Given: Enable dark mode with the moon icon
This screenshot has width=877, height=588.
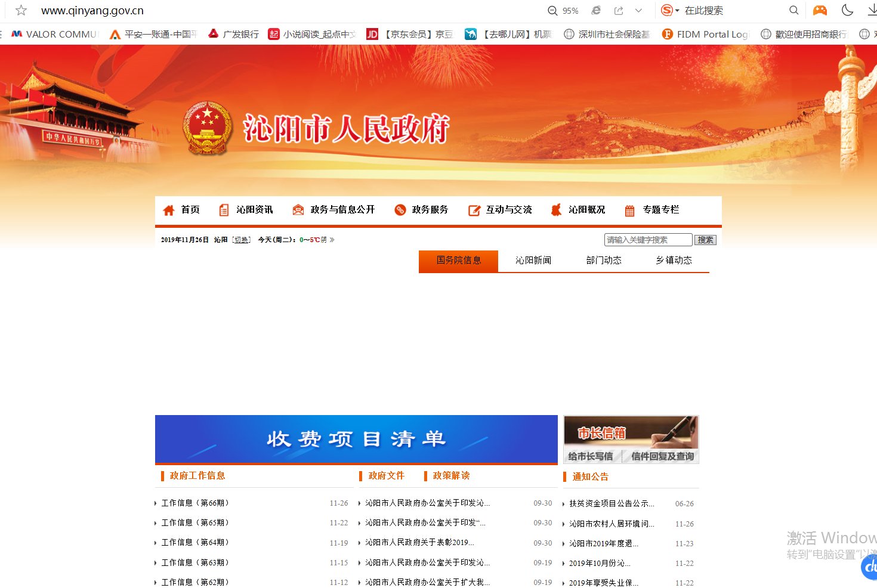Looking at the screenshot, I should tap(847, 10).
